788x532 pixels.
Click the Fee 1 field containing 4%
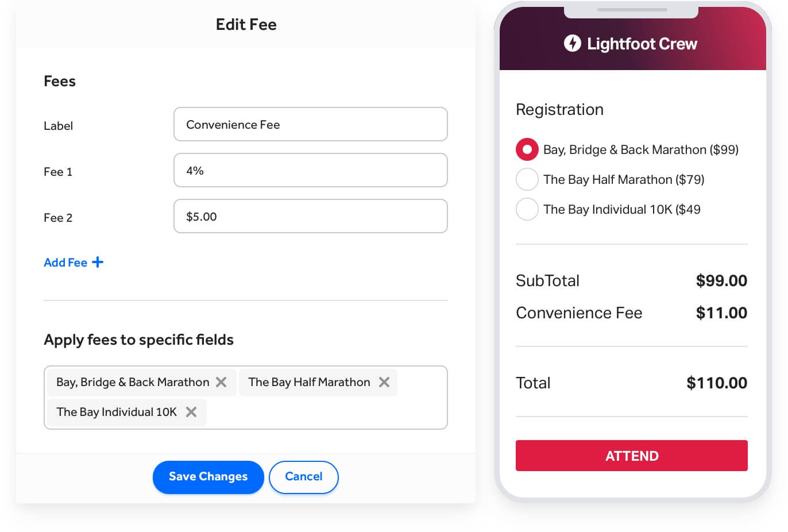coord(310,170)
